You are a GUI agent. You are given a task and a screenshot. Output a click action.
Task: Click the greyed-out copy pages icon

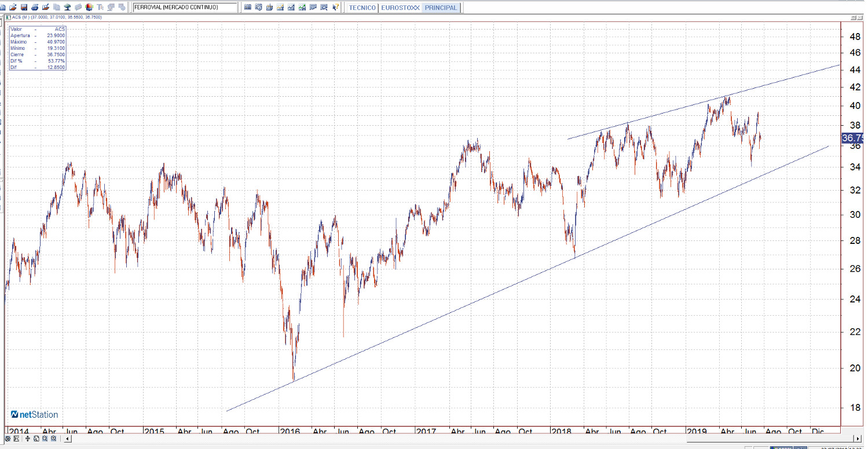tap(56, 8)
